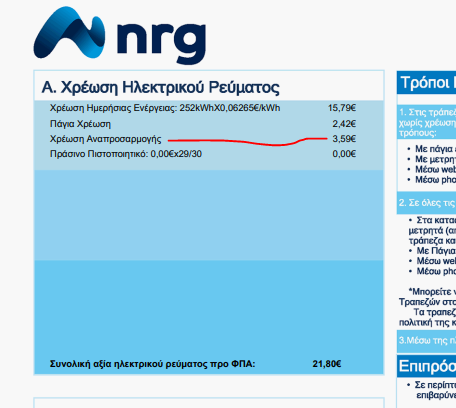Click the 3,59€ adjustment amount
This screenshot has width=456, height=408.
[x=344, y=139]
